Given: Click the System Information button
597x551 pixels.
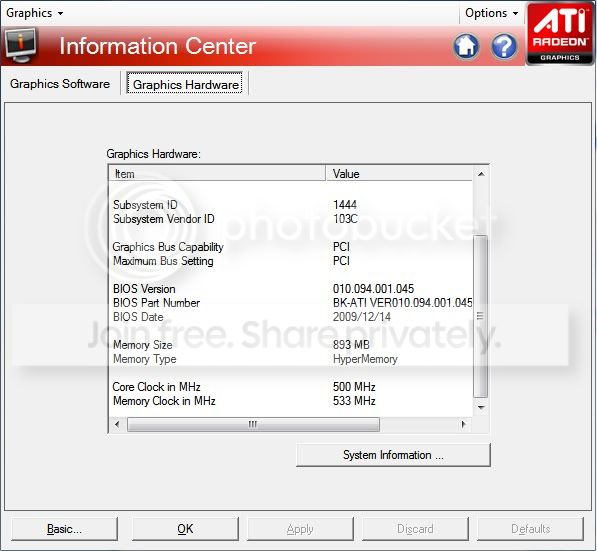Looking at the screenshot, I should 393,455.
